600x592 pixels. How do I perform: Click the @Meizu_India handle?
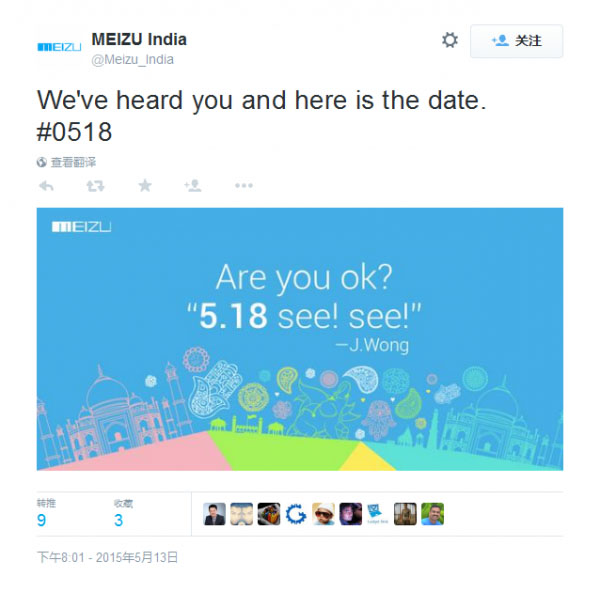click(133, 59)
